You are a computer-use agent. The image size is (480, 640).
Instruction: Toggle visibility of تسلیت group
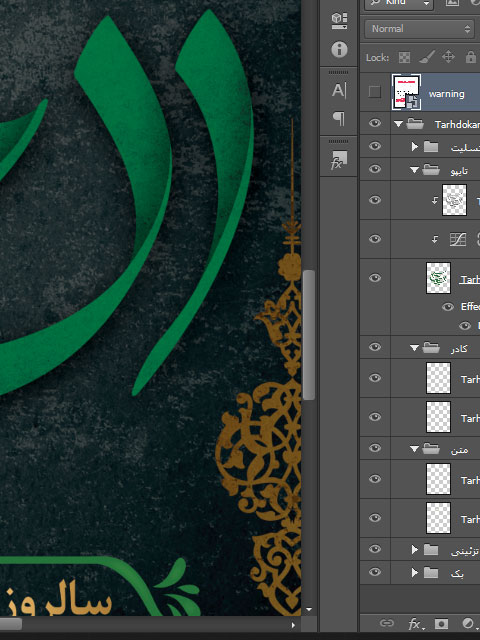(375, 146)
